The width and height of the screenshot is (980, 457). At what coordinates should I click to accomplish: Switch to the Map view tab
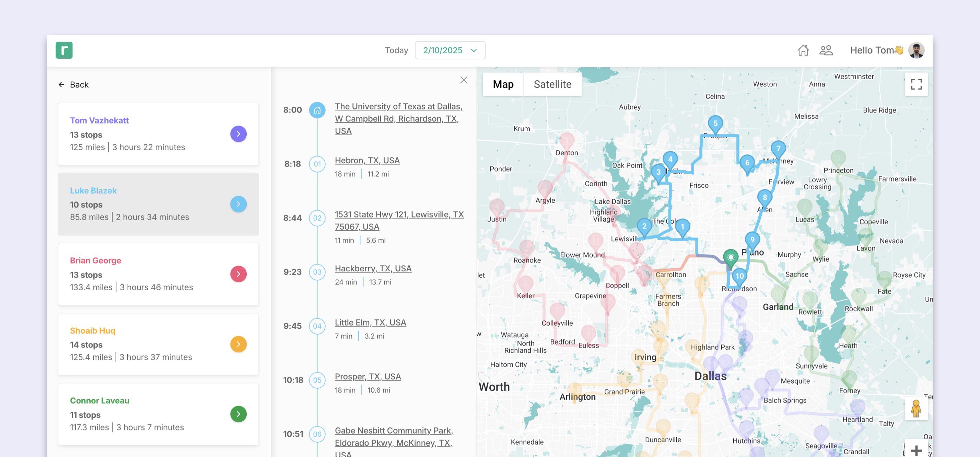coord(503,84)
